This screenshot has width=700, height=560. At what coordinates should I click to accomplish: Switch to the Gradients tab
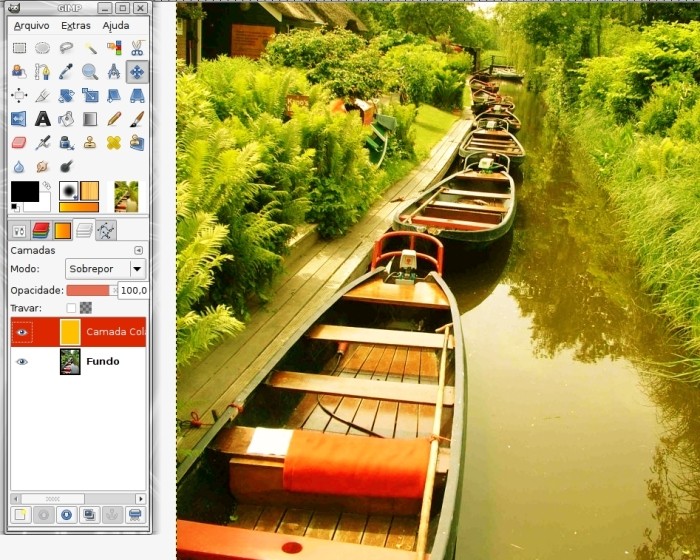pyautogui.click(x=62, y=231)
